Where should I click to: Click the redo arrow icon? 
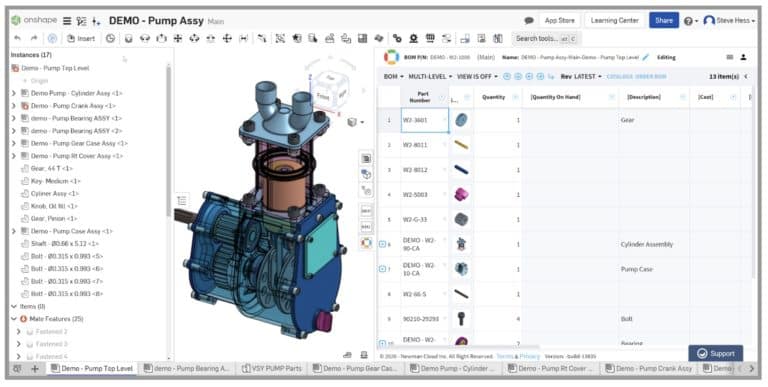pos(34,38)
